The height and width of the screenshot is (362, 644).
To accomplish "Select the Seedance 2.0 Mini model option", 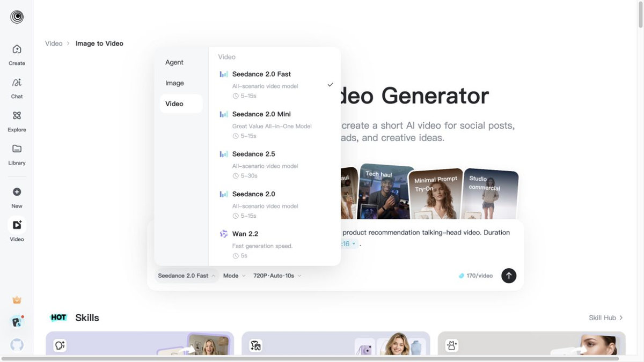I will pos(275,124).
